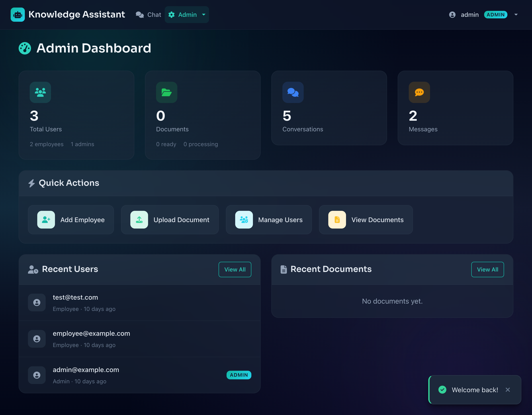Click the Knowledge Assistant brand title
Viewport: 532px width, 415px height.
point(77,15)
